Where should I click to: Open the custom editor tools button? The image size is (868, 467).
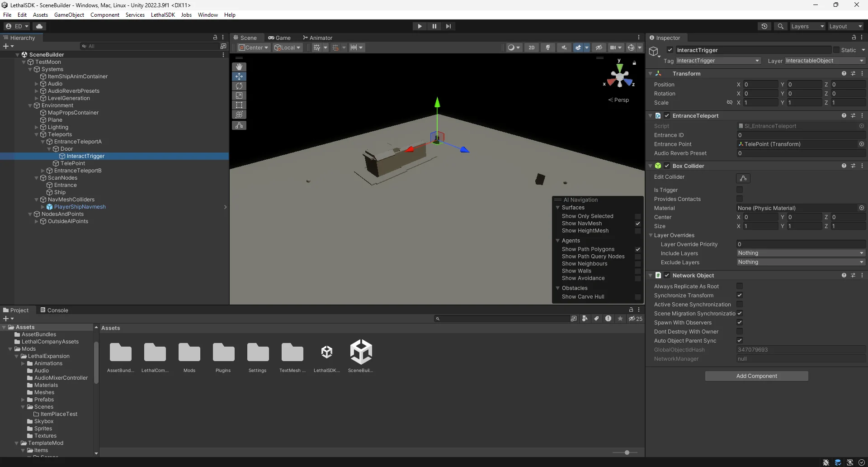tap(239, 125)
